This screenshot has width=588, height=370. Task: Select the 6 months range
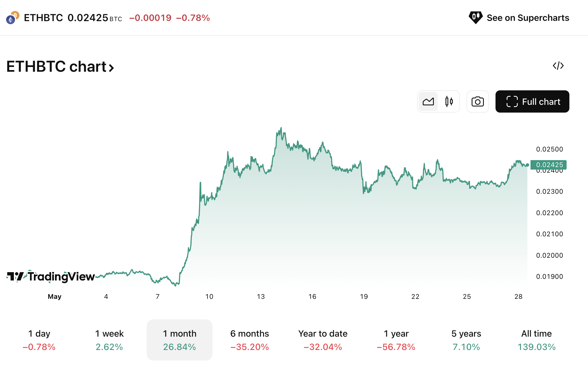(250, 340)
